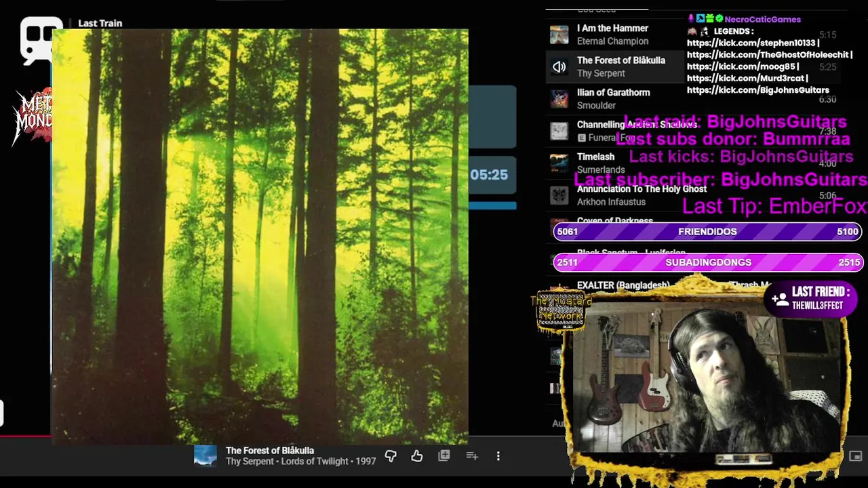
Task: Like the song with the thumbs-up icon
Action: click(x=416, y=456)
